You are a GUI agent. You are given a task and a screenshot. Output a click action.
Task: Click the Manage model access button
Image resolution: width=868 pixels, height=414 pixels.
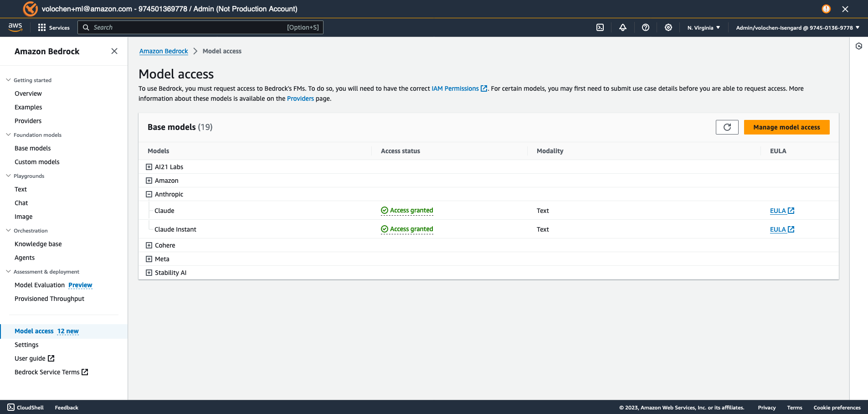[x=786, y=127]
